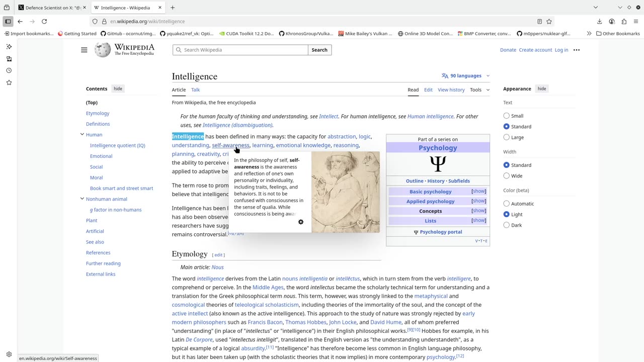Hide the Contents sidebar
644x362 pixels.
click(x=118, y=88)
